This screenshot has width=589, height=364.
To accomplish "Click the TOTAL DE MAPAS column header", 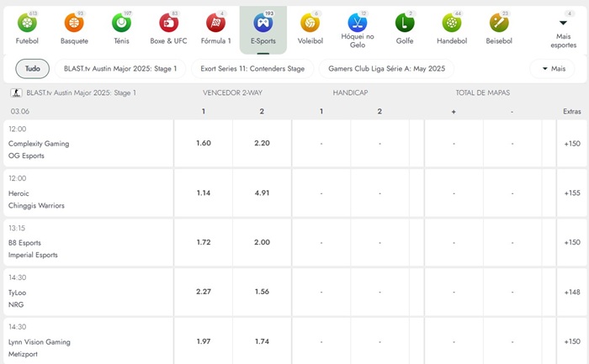I will pyautogui.click(x=483, y=92).
